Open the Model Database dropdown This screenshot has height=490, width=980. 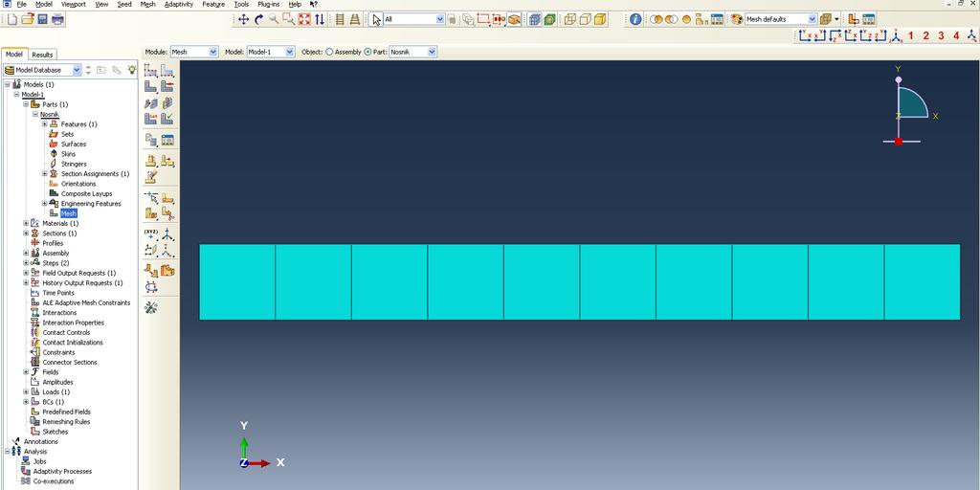coord(43,70)
